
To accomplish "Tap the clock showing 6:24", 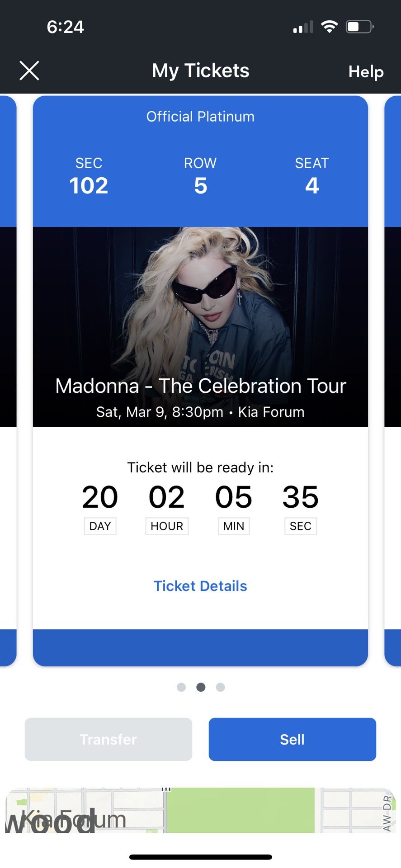I will coord(65,26).
